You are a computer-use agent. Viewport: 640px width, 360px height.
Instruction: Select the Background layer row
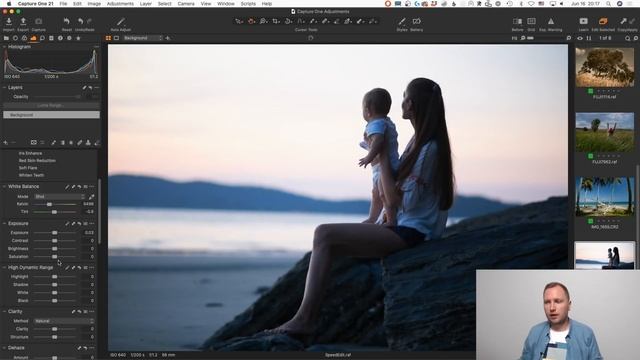coord(51,115)
